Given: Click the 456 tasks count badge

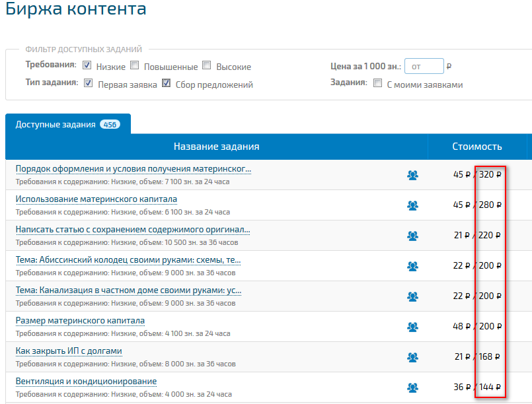Looking at the screenshot, I should [110, 125].
